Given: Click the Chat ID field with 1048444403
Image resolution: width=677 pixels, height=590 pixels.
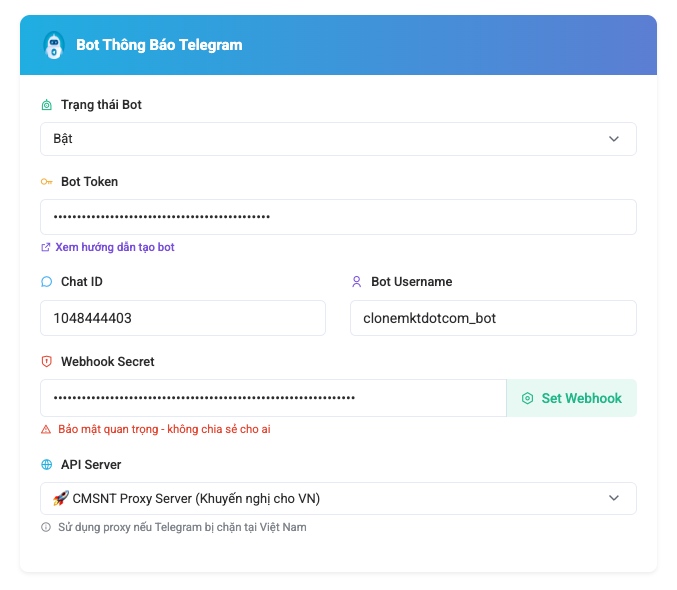Looking at the screenshot, I should [183, 318].
